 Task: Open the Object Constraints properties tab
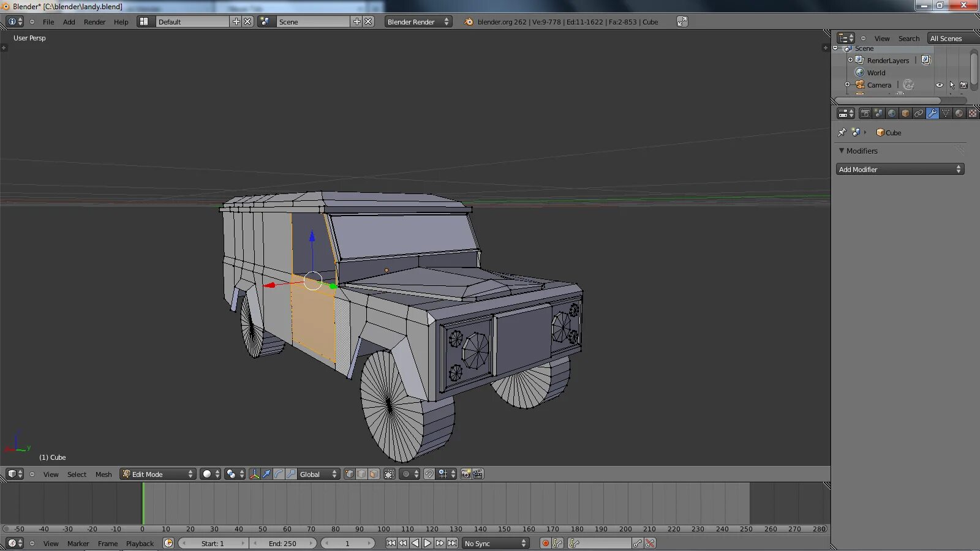point(919,113)
